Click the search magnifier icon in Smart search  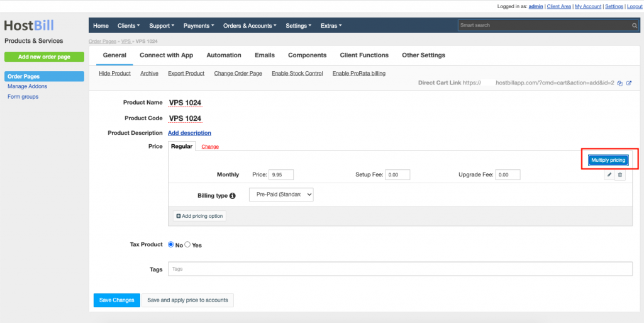pos(635,25)
